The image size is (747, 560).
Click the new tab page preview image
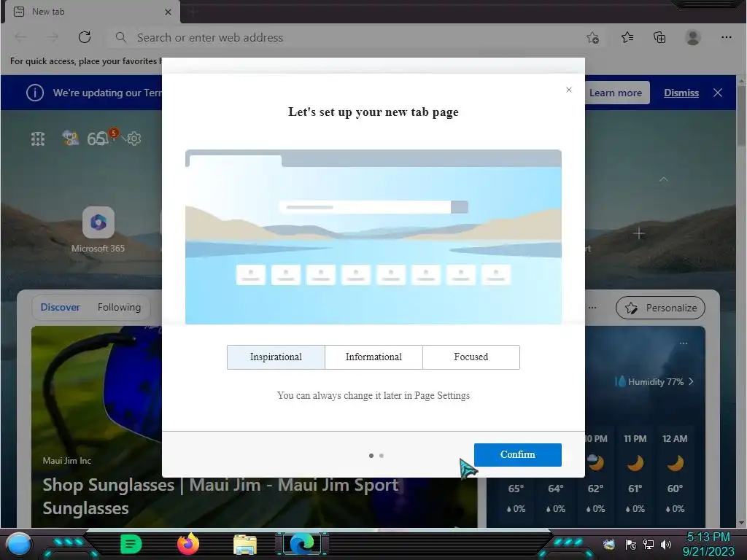tap(373, 237)
